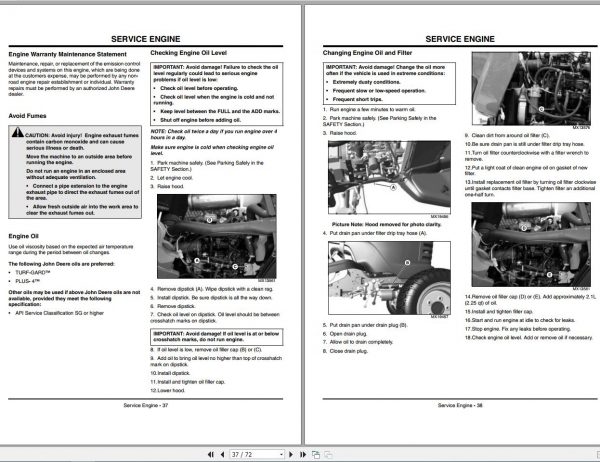
Task: Open the page number dropdown arrow
Action: pyautogui.click(x=281, y=454)
